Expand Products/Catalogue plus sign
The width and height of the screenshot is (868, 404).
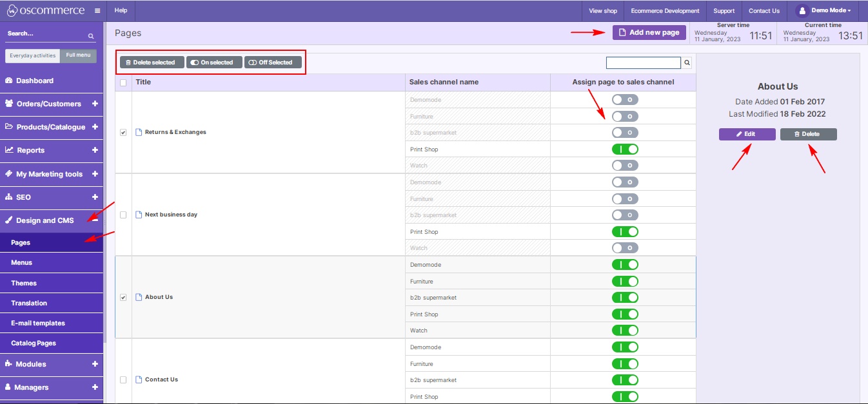pos(95,127)
